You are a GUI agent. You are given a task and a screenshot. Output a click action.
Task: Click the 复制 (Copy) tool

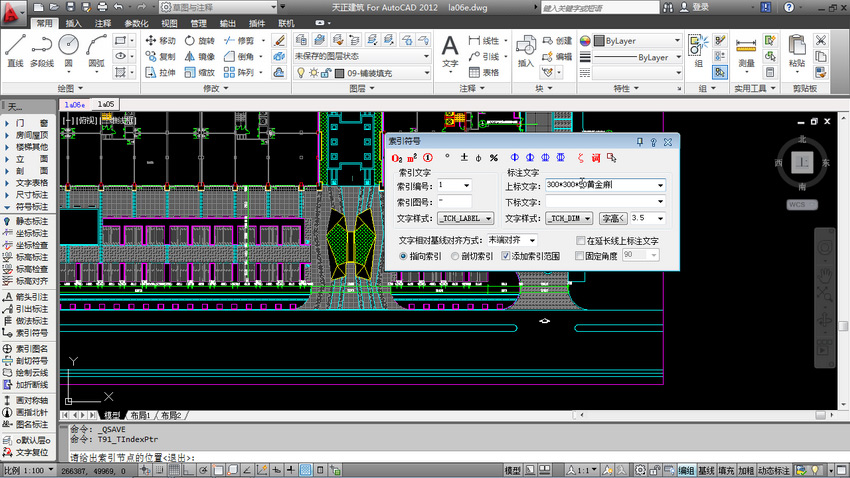click(x=160, y=56)
